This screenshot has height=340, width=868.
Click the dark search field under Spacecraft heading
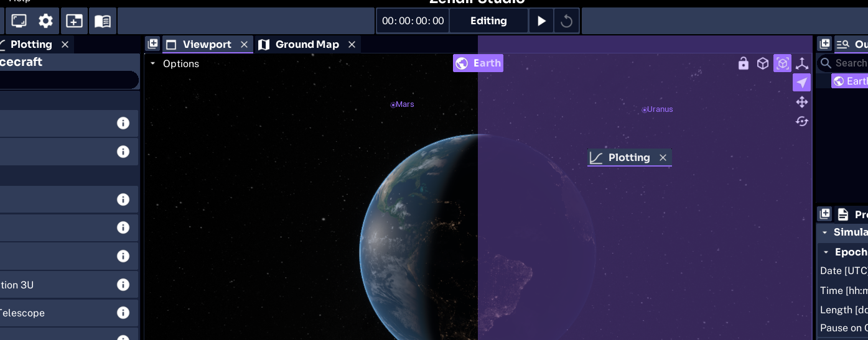click(x=69, y=80)
